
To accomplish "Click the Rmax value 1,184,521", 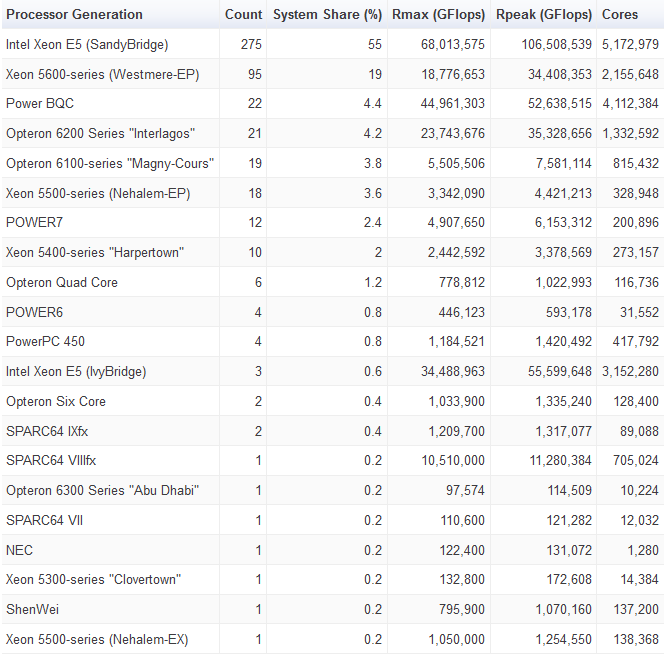I will point(456,341).
